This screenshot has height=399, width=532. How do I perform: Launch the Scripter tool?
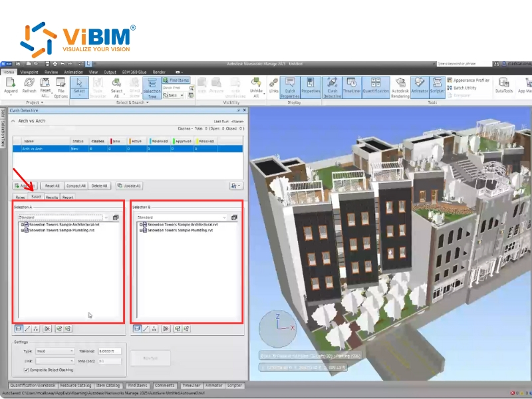tap(438, 84)
